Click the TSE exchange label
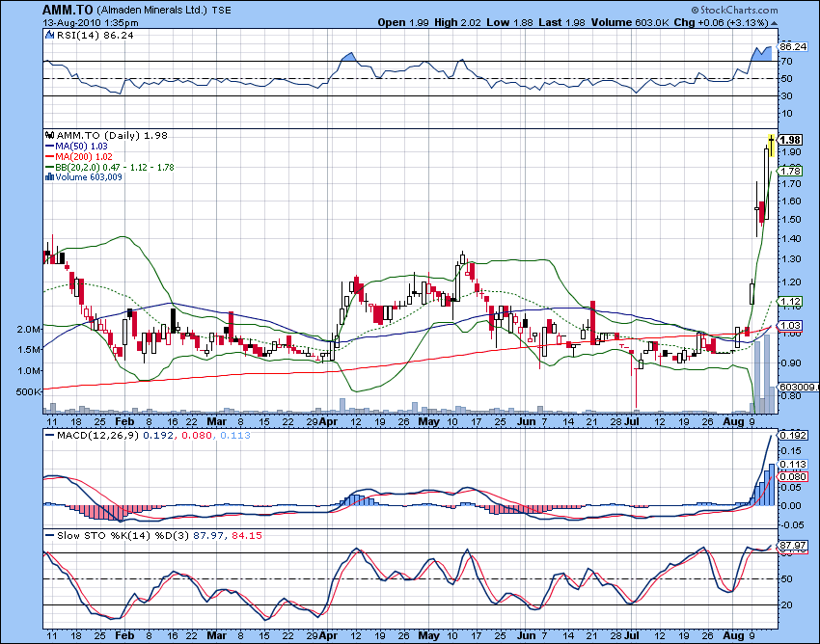The height and width of the screenshot is (644, 820). pyautogui.click(x=221, y=10)
